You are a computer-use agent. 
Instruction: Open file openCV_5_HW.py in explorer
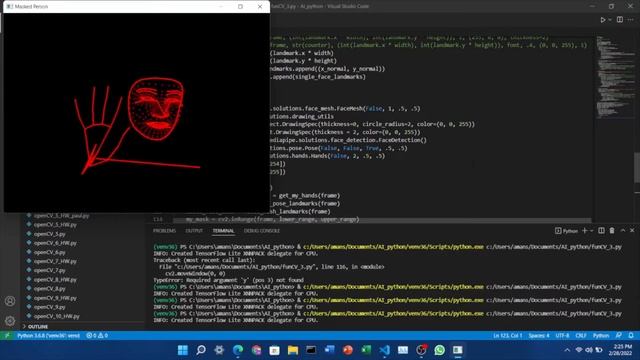(55, 224)
